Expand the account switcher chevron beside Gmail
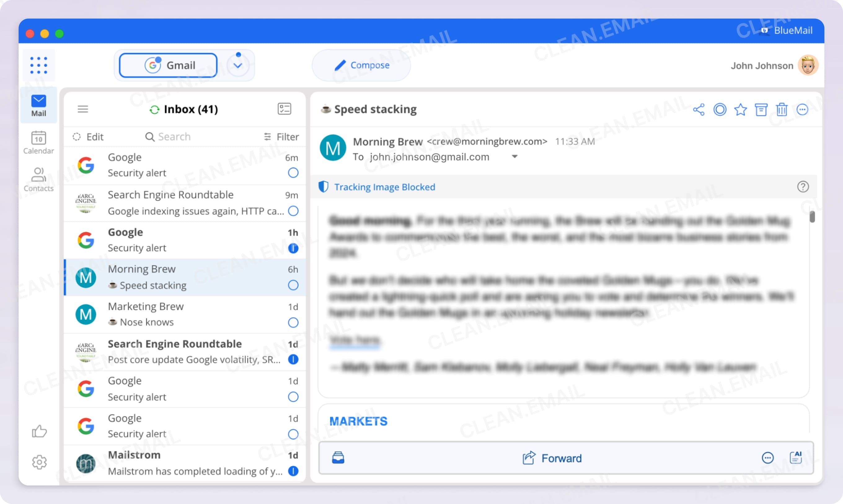The width and height of the screenshot is (843, 504). click(x=238, y=65)
